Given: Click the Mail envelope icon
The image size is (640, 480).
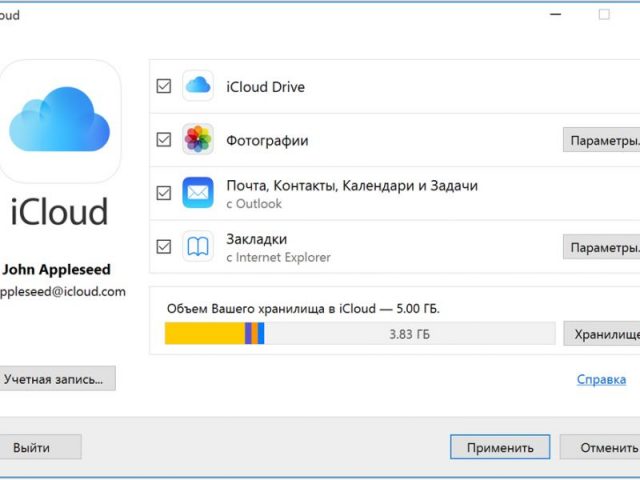Looking at the screenshot, I should [x=198, y=193].
